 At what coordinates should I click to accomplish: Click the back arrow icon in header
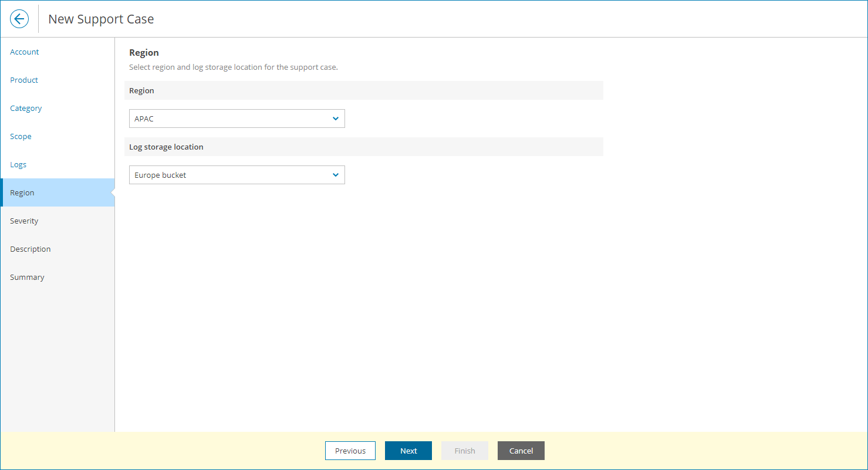point(19,19)
